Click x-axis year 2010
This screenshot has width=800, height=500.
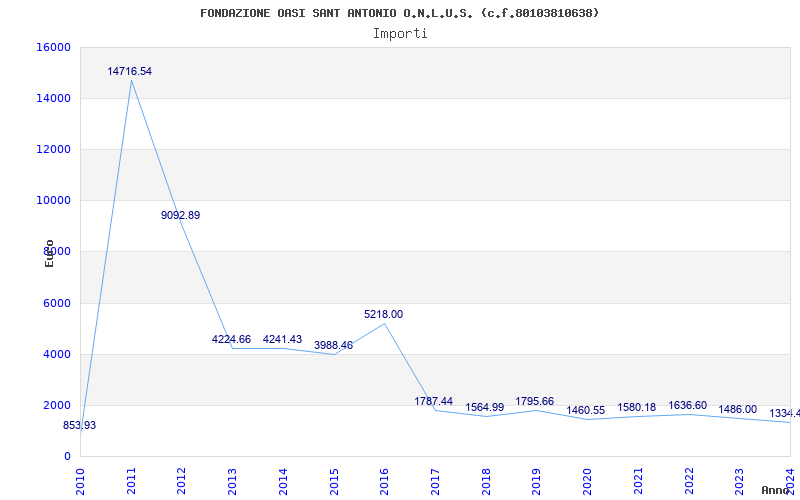point(80,481)
